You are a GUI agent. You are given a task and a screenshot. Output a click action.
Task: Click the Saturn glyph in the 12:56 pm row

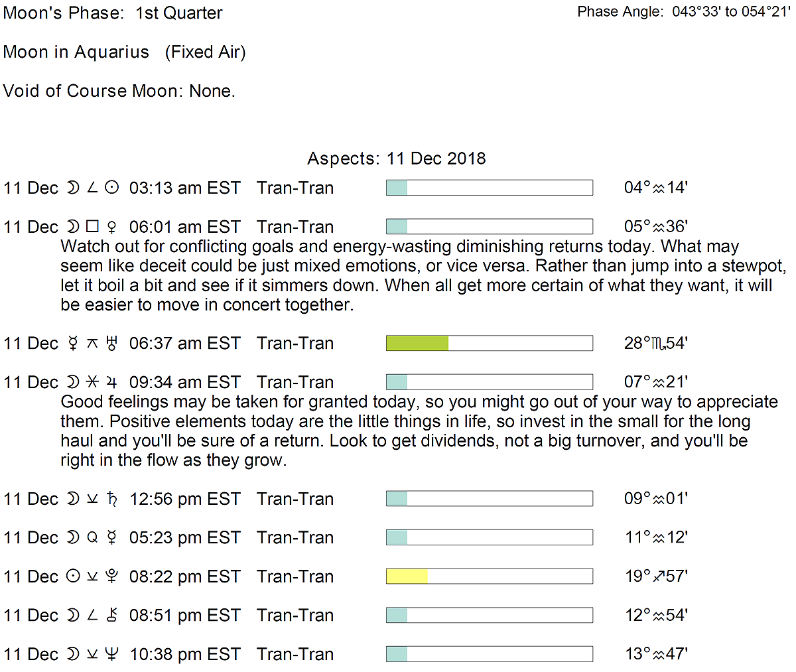(x=112, y=499)
